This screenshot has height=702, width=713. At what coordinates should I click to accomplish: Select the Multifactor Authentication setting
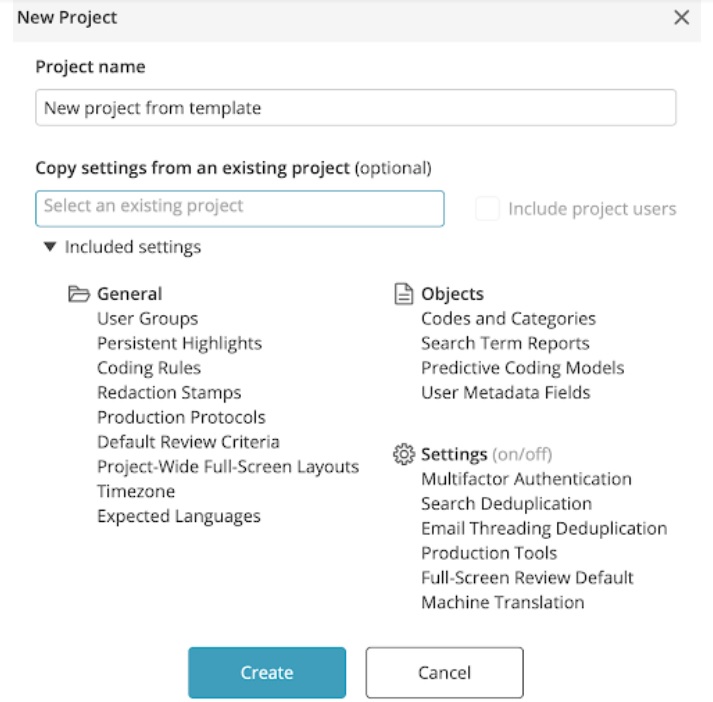(526, 479)
